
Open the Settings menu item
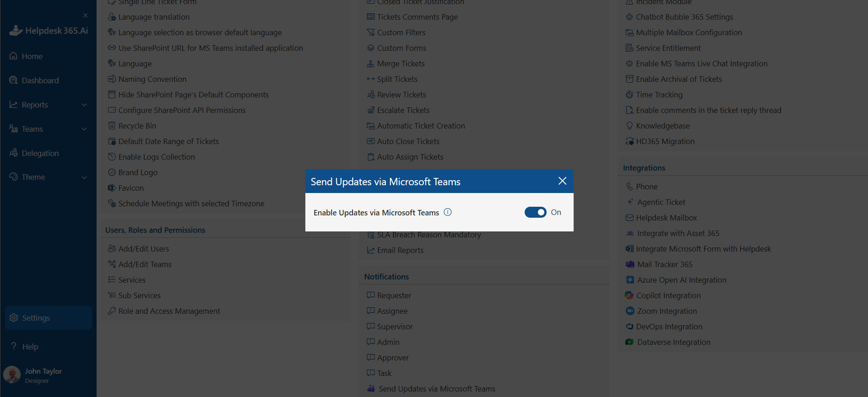click(x=48, y=318)
